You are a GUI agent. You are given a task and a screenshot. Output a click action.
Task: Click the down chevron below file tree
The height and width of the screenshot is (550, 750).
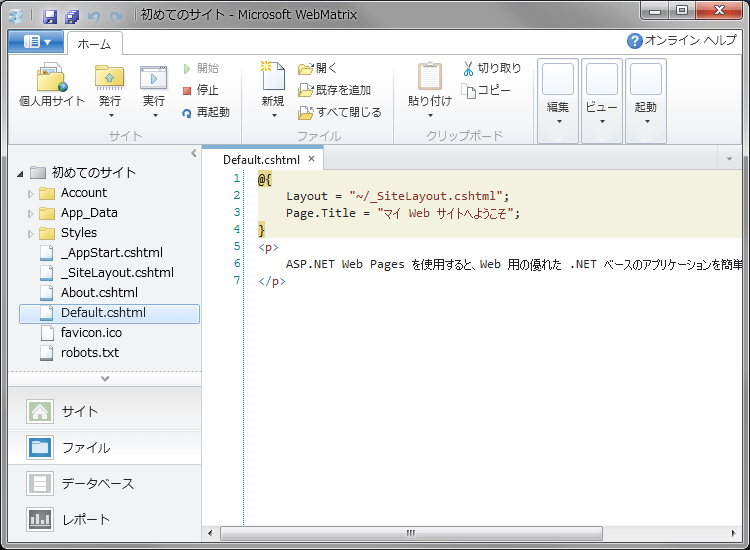click(105, 379)
